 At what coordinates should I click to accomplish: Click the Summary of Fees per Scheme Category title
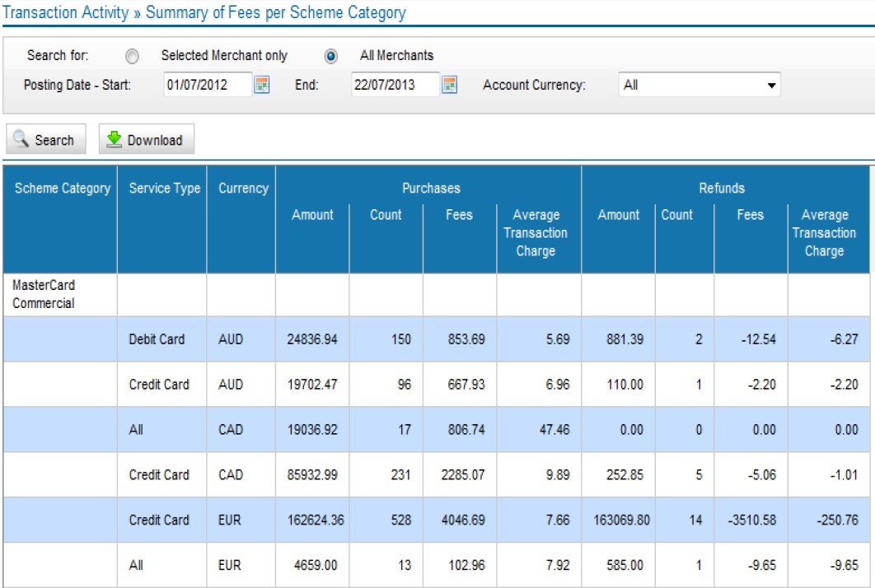[276, 12]
